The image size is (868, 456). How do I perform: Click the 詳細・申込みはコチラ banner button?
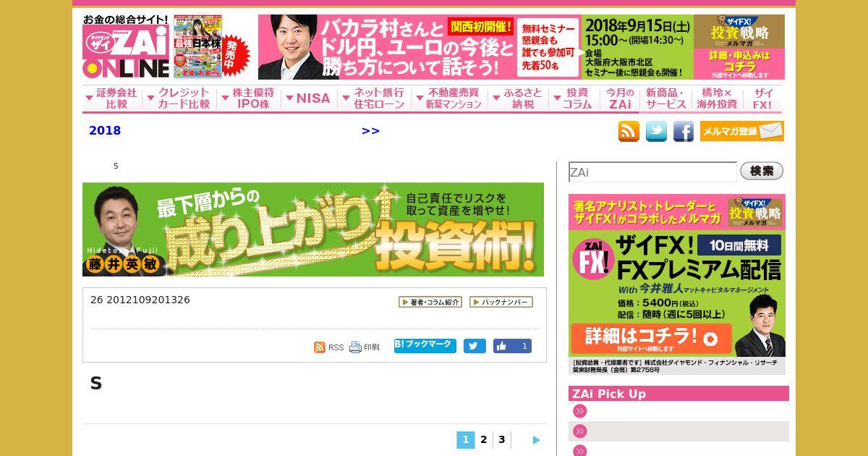[739, 64]
